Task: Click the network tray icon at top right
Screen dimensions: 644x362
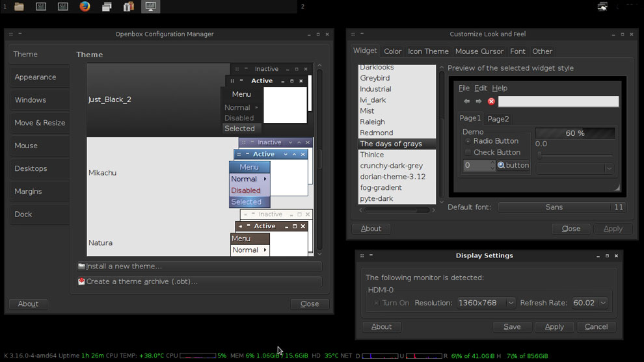Action: [x=602, y=6]
